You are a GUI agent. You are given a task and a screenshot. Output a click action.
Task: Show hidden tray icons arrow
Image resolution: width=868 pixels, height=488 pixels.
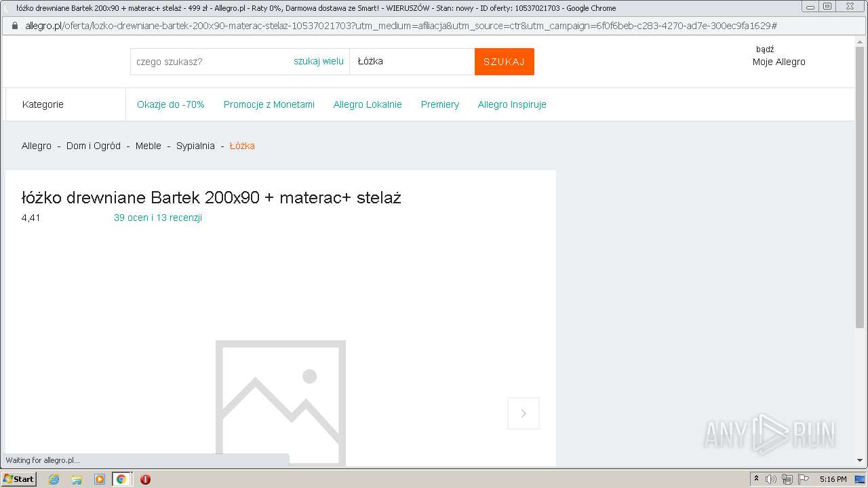pyautogui.click(x=756, y=479)
